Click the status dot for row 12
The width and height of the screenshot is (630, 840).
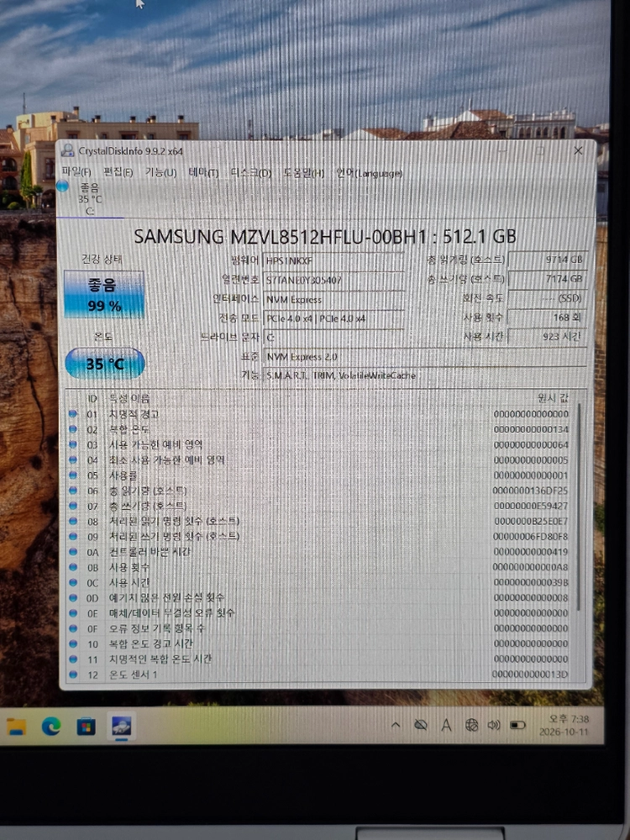(x=73, y=675)
